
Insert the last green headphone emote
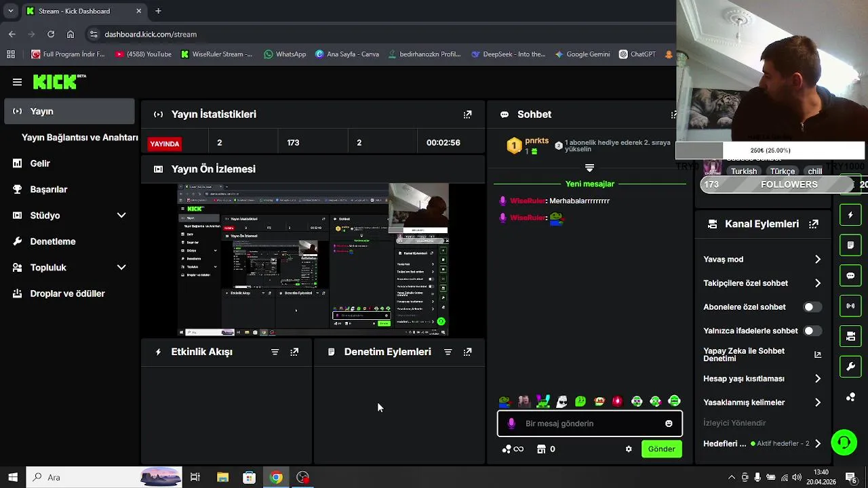click(x=674, y=401)
